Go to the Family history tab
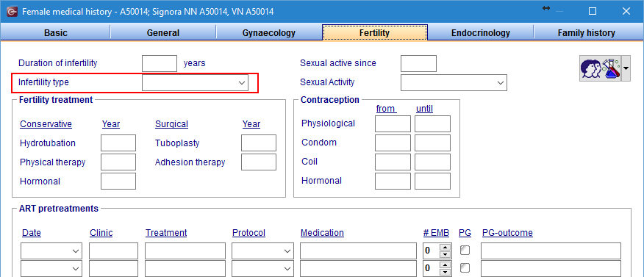 point(586,33)
